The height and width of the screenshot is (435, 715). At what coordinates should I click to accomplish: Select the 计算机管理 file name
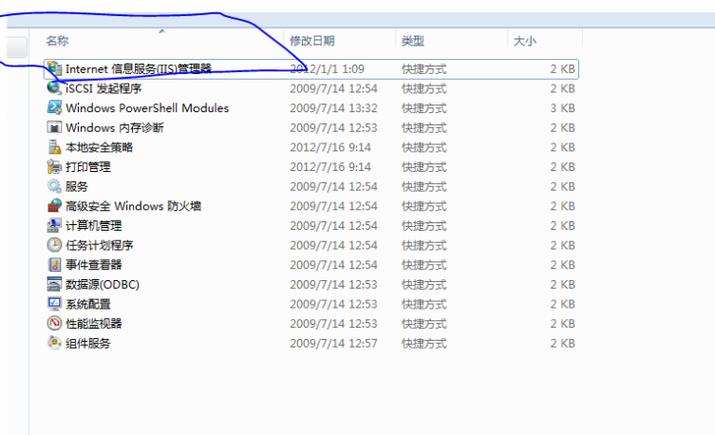tap(93, 226)
